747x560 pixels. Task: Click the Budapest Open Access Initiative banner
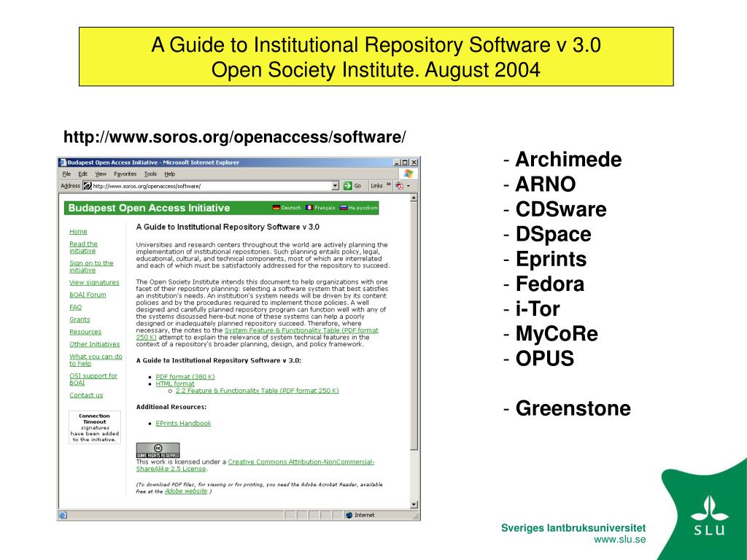pos(222,208)
